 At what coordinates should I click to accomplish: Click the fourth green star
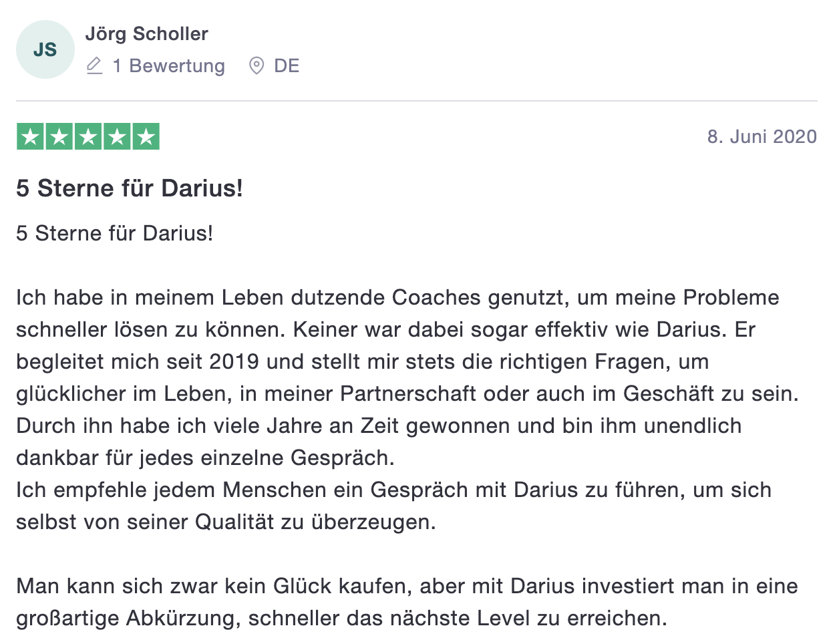point(117,136)
